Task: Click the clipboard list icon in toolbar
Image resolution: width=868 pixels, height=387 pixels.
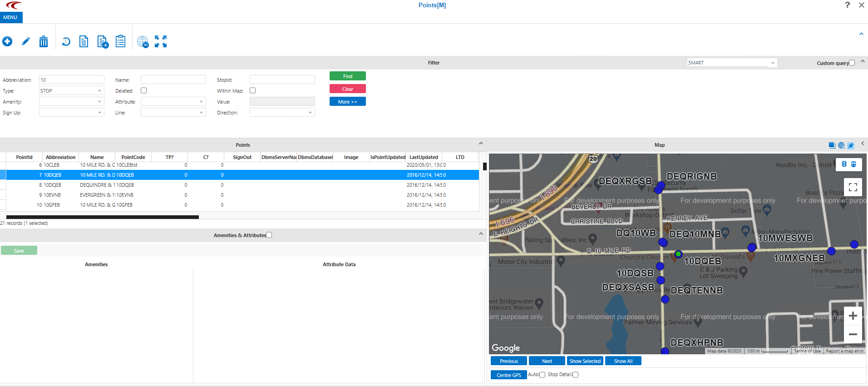Action: 120,41
